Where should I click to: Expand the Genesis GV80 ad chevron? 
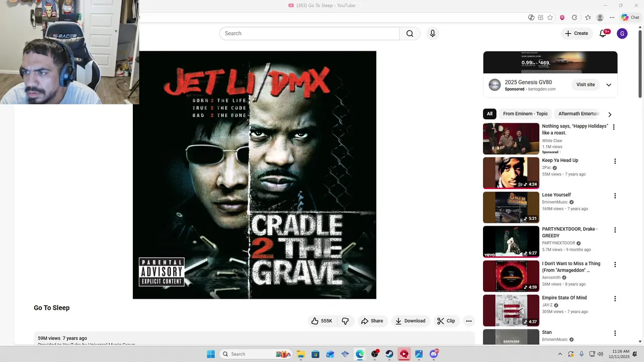pos(609,85)
